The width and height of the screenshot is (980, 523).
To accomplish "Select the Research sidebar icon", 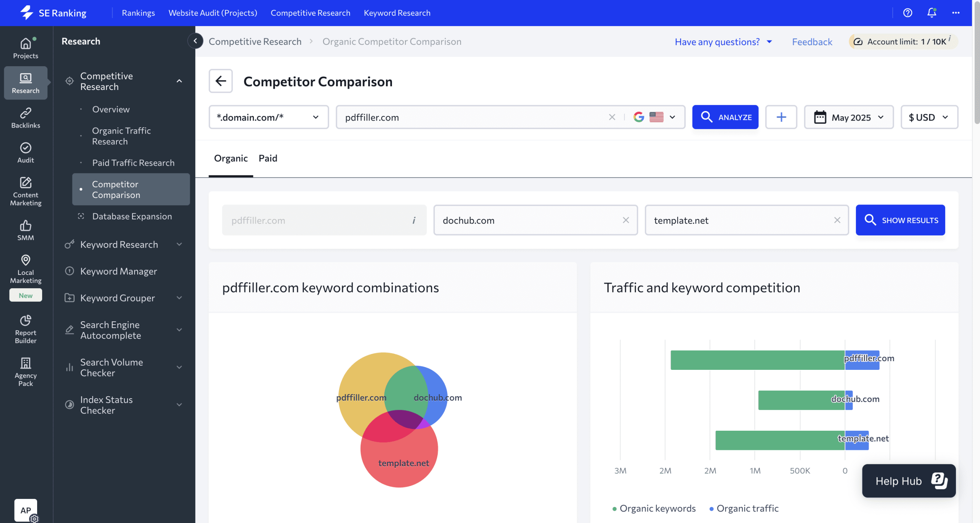I will click(x=26, y=83).
